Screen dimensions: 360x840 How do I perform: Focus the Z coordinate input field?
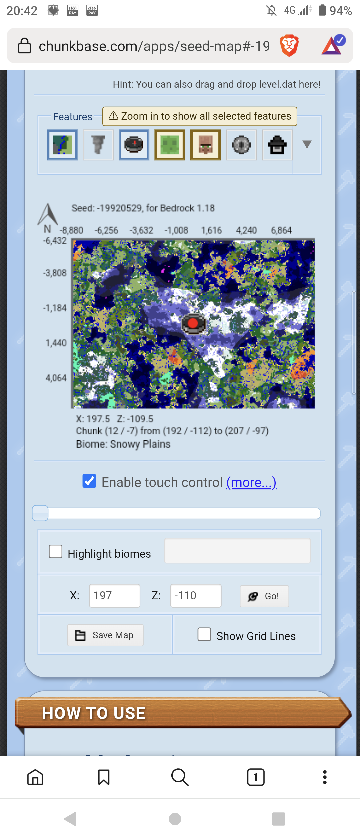click(x=196, y=596)
